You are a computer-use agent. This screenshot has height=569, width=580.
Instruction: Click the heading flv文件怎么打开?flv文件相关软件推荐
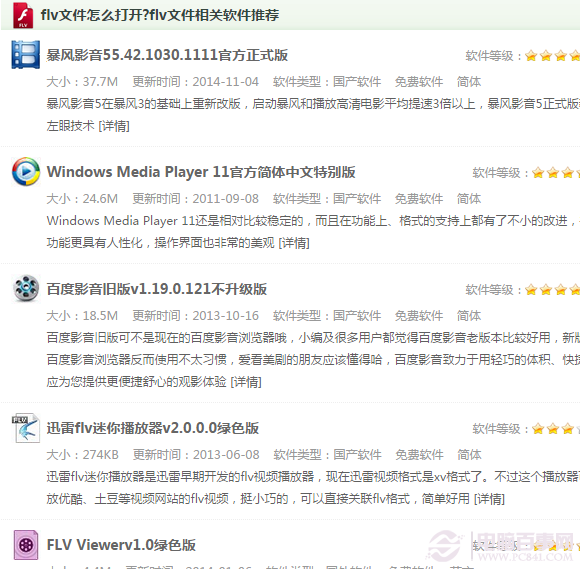160,16
